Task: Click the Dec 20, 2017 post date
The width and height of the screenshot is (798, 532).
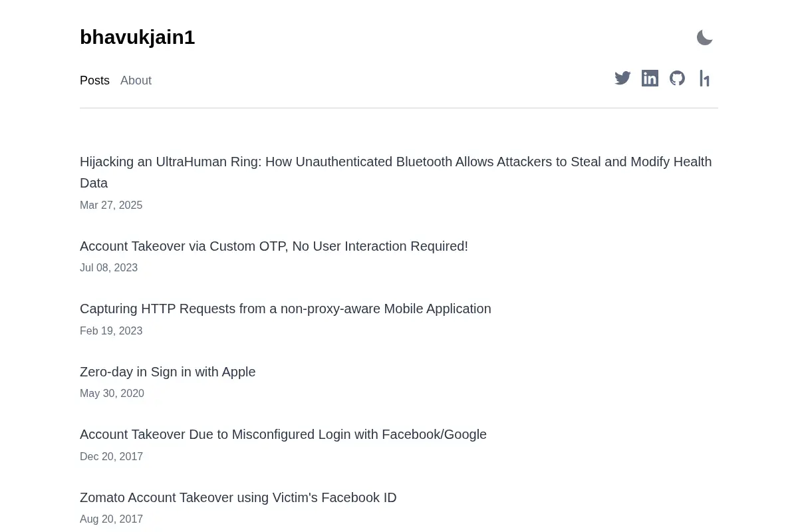Action: click(x=111, y=457)
